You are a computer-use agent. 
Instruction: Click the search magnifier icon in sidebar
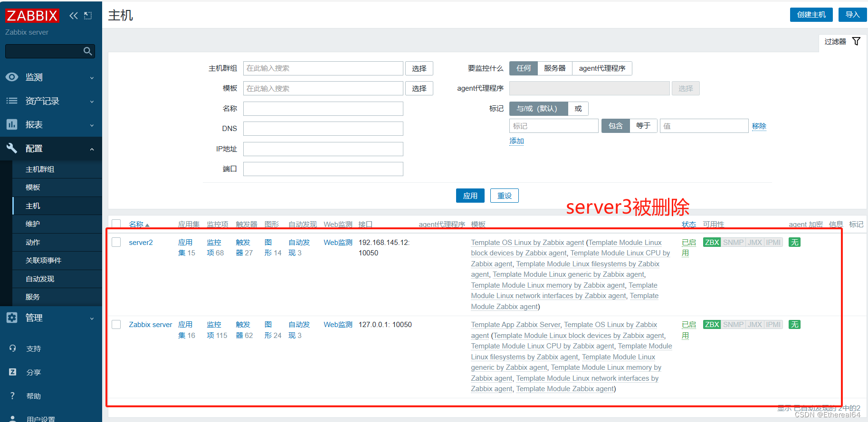coord(87,51)
